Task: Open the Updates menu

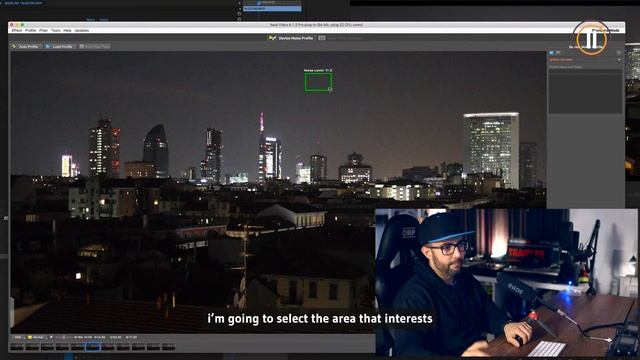Action: (x=82, y=30)
